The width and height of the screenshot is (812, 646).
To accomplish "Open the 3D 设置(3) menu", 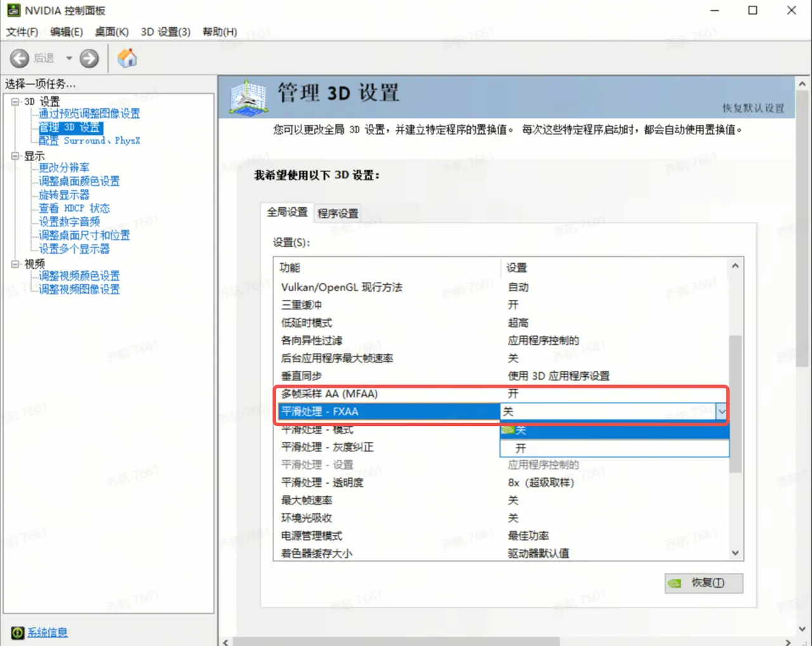I will [166, 32].
